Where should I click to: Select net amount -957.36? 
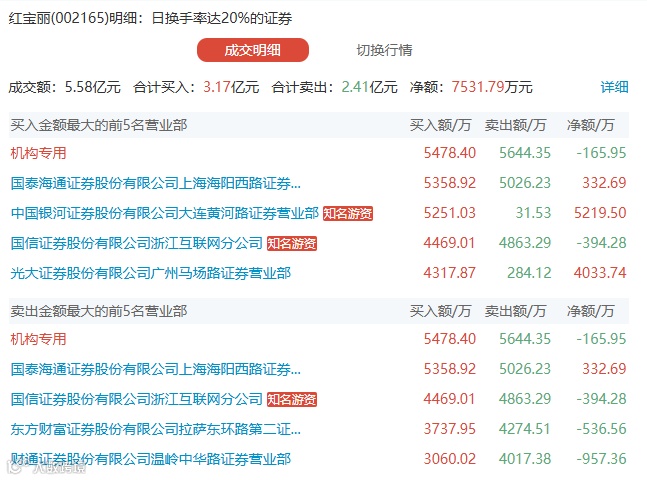point(602,459)
